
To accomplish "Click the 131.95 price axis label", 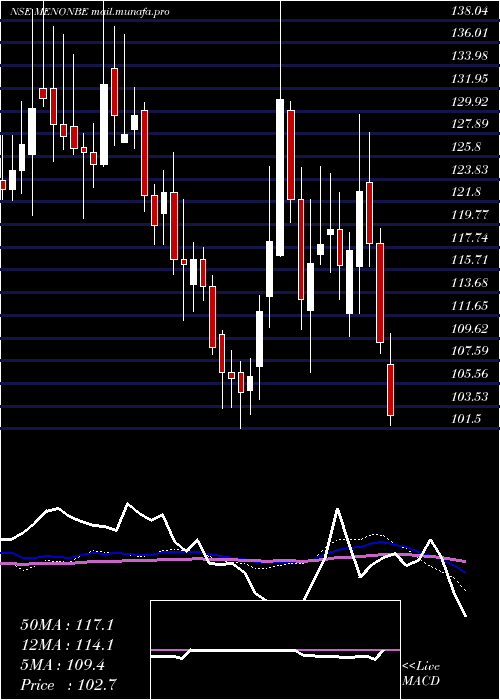I will coord(469,79).
